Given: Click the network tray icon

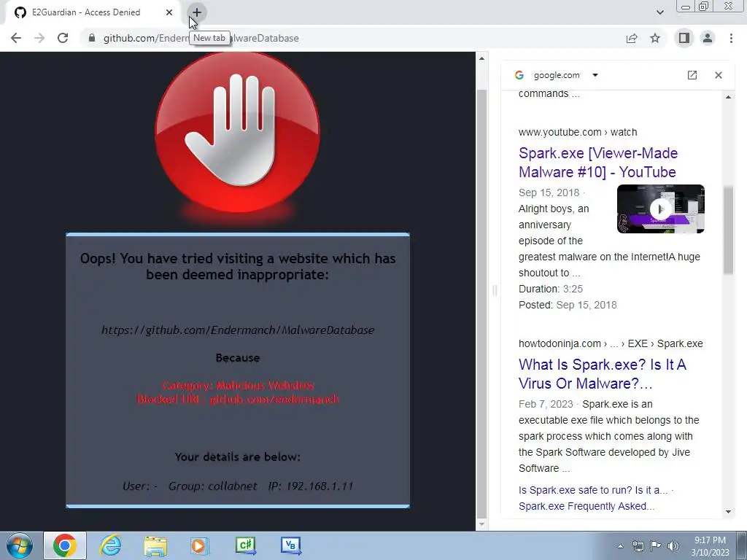Looking at the screenshot, I should 638,546.
